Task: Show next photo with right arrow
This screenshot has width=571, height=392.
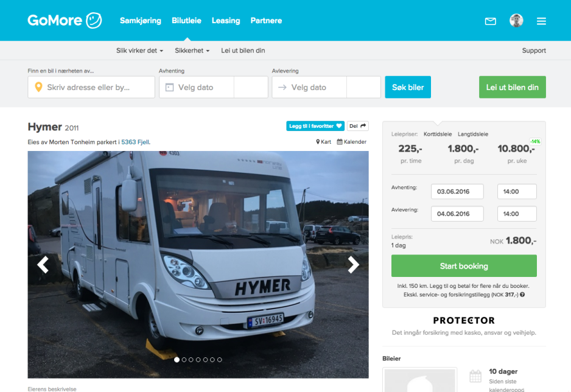Action: [353, 265]
